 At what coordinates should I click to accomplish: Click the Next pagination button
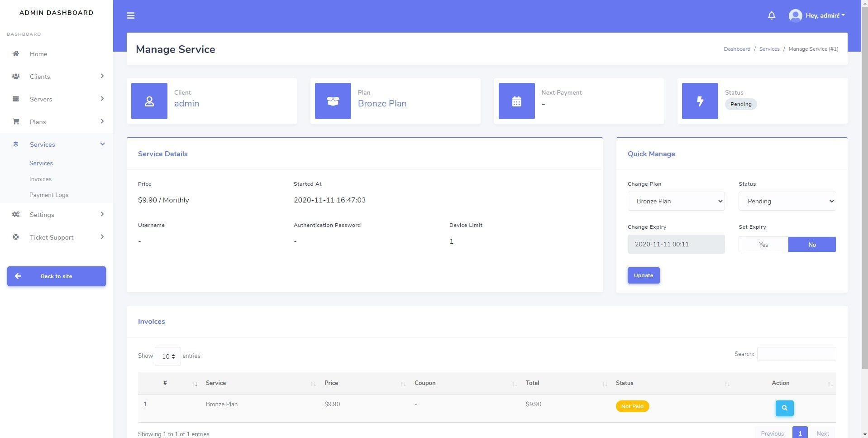[x=822, y=433]
